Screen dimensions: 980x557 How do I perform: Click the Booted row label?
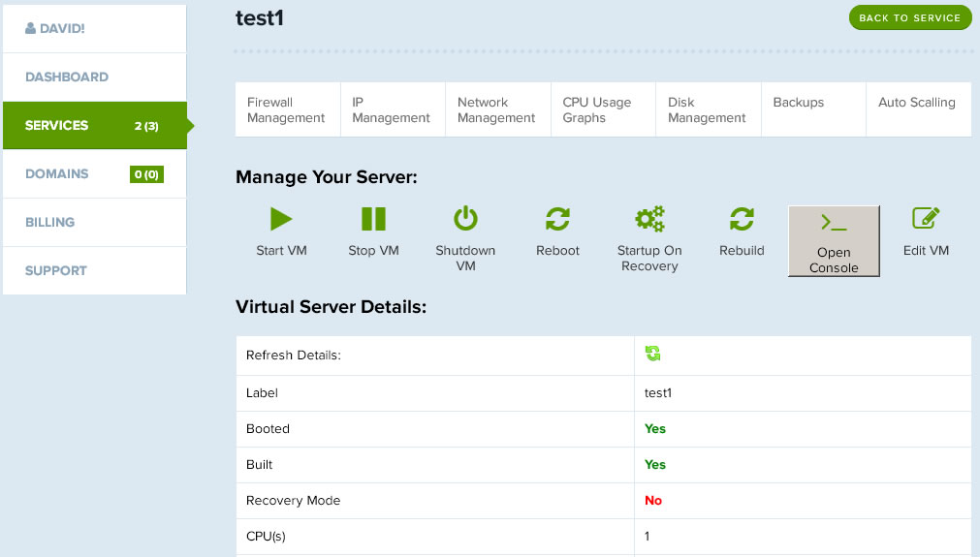click(268, 429)
